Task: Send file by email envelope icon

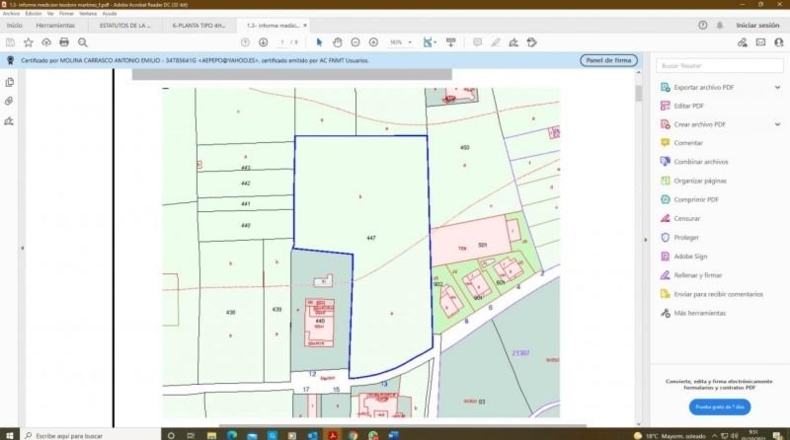Action: pyautogui.click(x=761, y=42)
